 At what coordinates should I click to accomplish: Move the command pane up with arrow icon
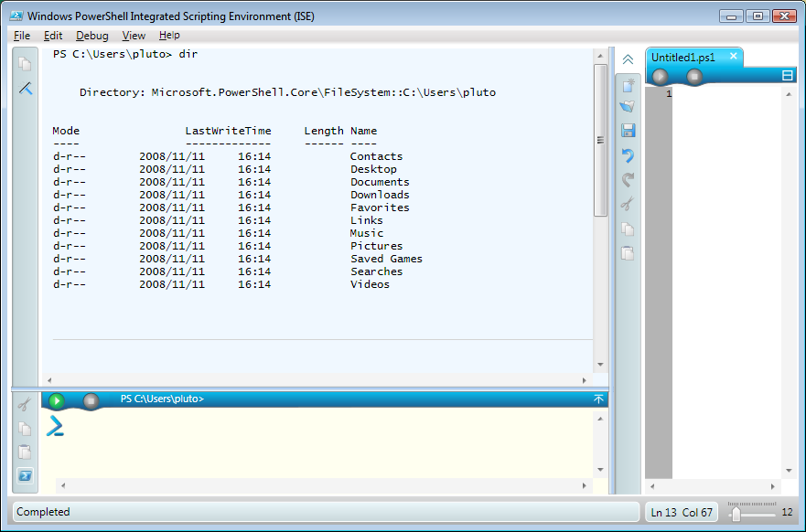(598, 399)
